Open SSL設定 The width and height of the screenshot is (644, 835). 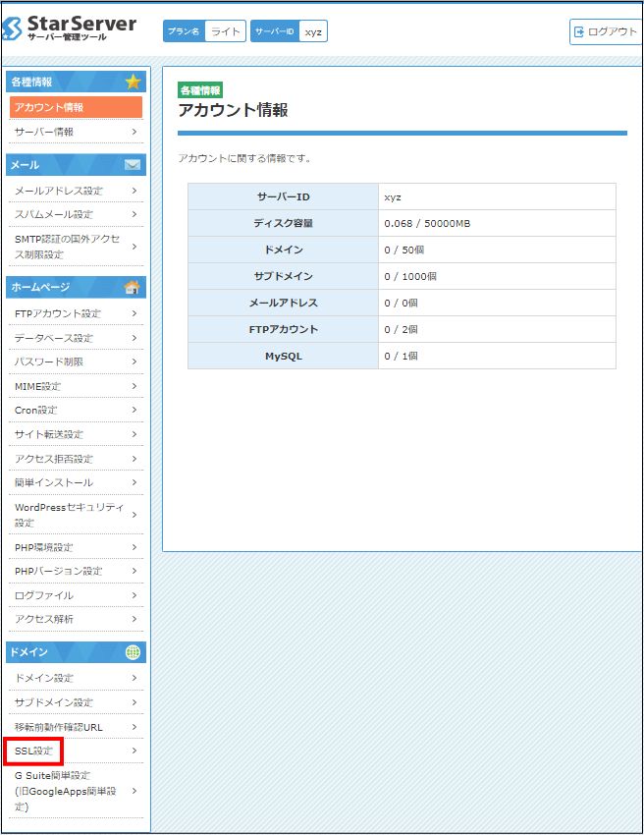click(x=77, y=751)
